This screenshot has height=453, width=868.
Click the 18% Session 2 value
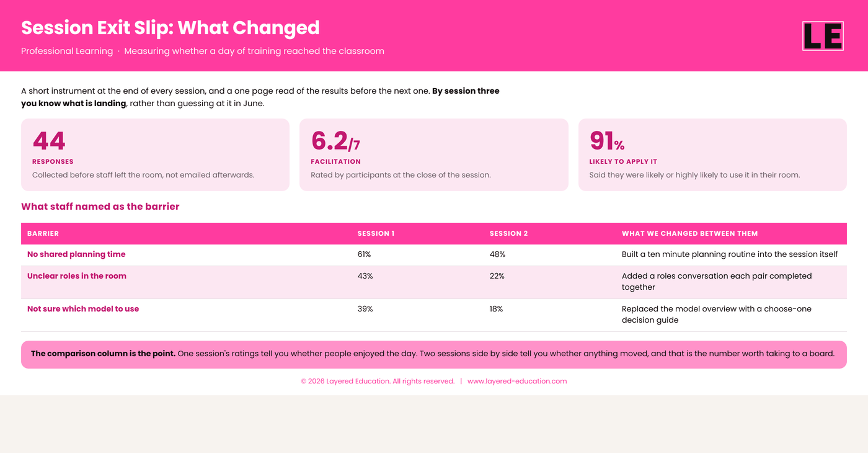pos(497,309)
